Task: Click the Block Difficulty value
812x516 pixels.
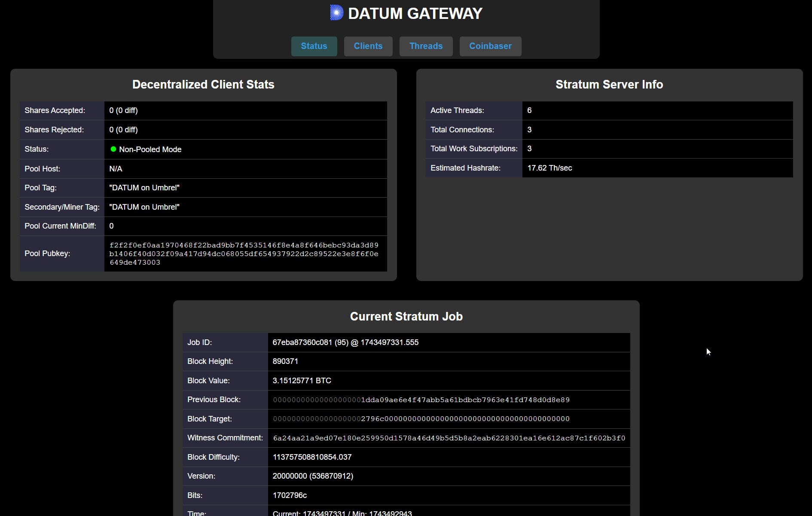Action: pos(312,457)
